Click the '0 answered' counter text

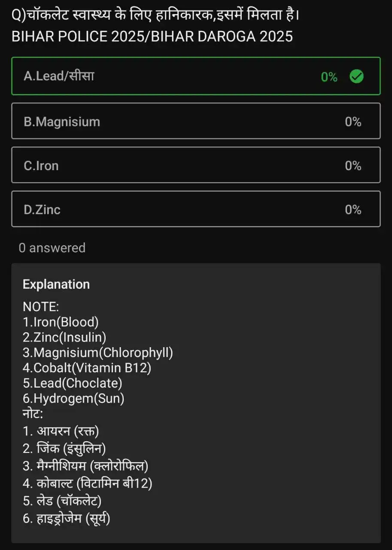pyautogui.click(x=52, y=247)
